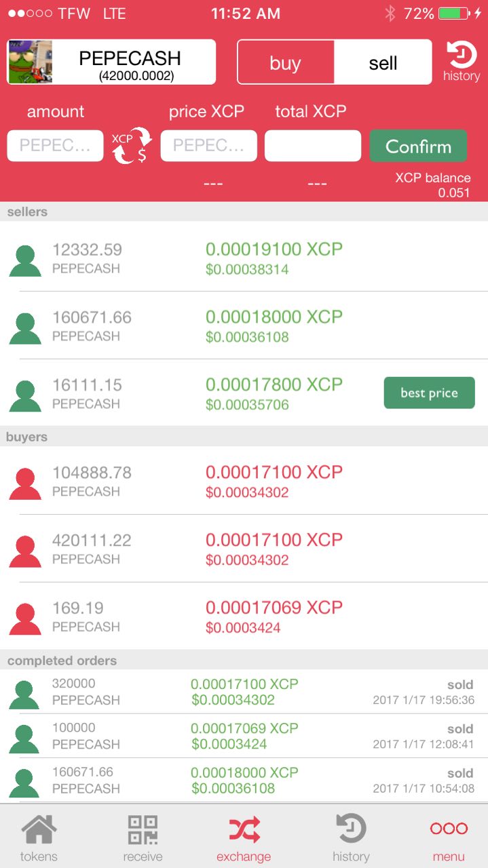The height and width of the screenshot is (868, 488).
Task: Tap the completed order amount 320000
Action: click(x=74, y=684)
